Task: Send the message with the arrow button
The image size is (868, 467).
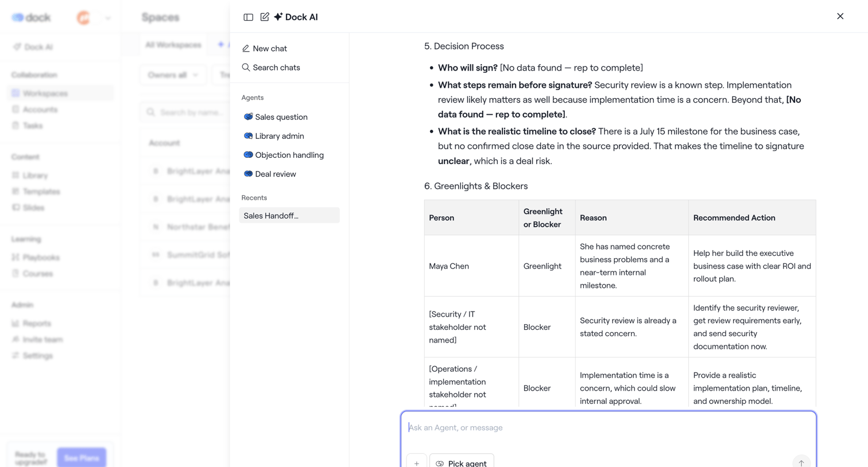Action: (801, 462)
